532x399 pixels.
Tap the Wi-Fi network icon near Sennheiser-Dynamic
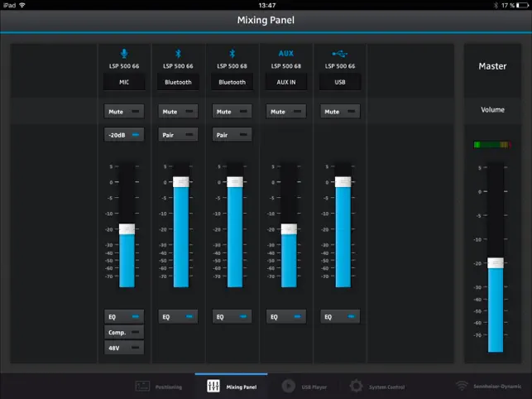[462, 386]
